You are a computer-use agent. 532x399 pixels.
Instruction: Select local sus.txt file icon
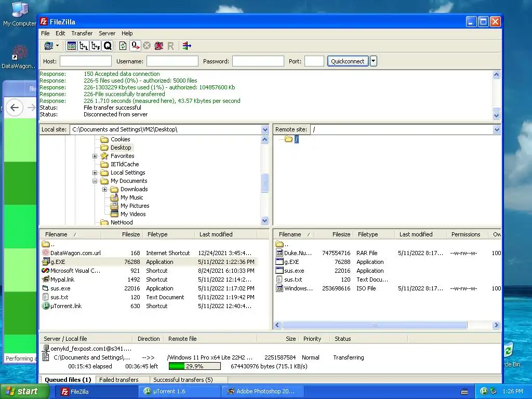tap(46, 297)
